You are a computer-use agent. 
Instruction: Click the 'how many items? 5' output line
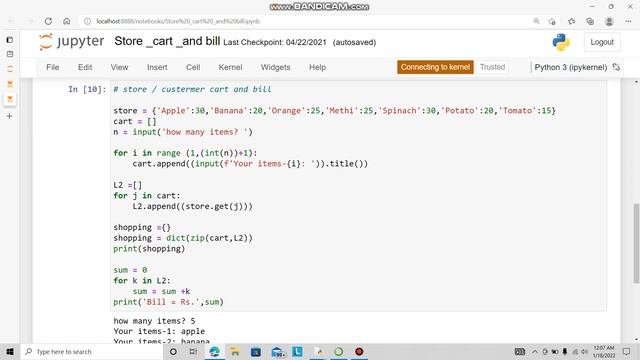coord(154,321)
